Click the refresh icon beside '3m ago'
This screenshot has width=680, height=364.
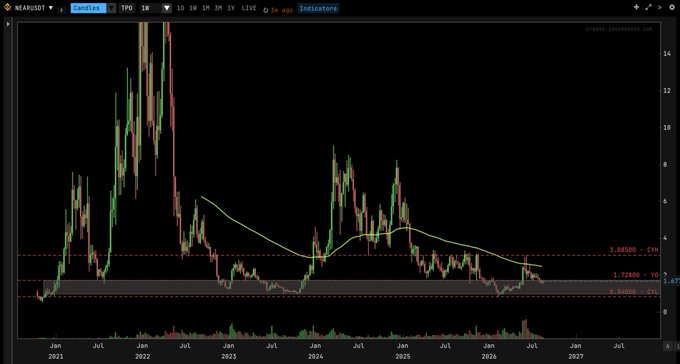pyautogui.click(x=265, y=10)
